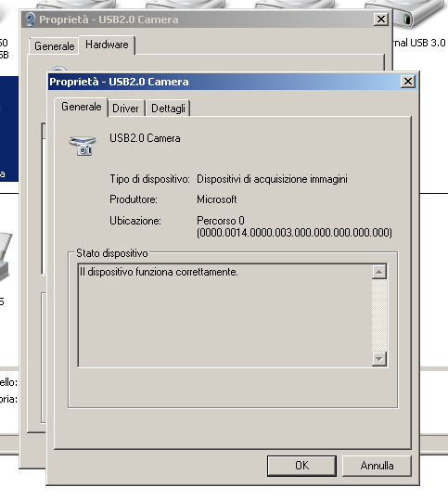Open the Driver tab
This screenshot has width=448, height=500.
tap(125, 109)
